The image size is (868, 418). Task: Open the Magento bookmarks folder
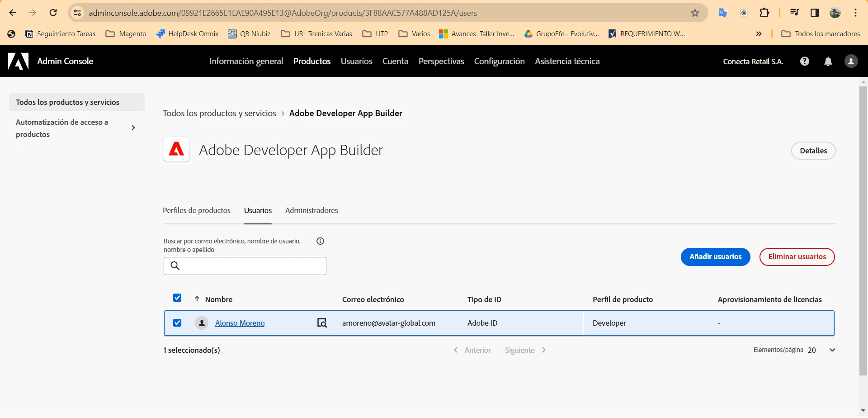[126, 34]
